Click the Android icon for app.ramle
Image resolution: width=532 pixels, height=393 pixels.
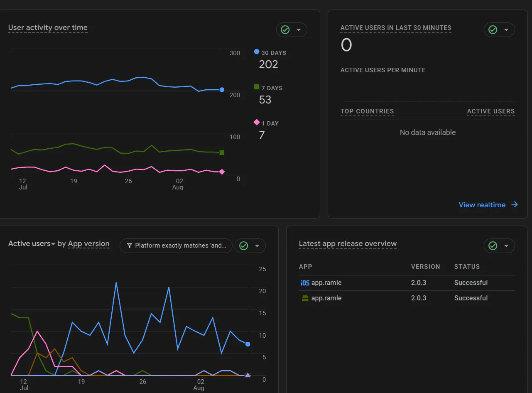pos(305,298)
